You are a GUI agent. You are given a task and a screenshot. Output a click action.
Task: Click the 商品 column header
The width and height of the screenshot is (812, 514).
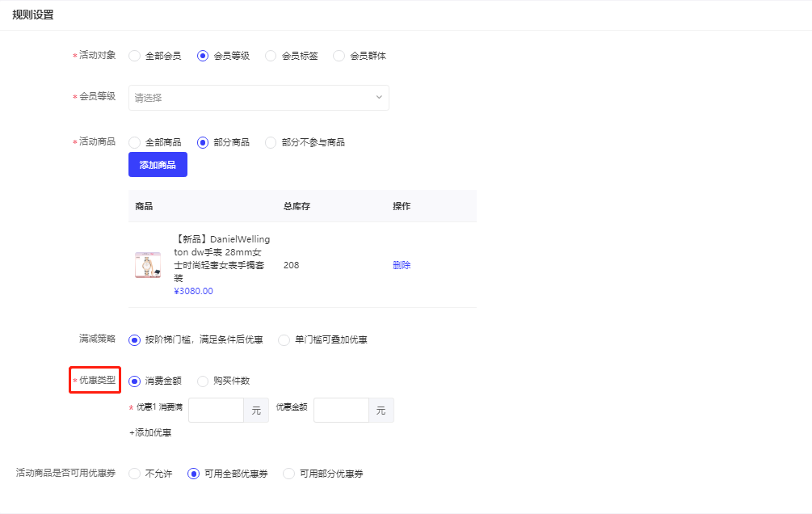tap(144, 206)
